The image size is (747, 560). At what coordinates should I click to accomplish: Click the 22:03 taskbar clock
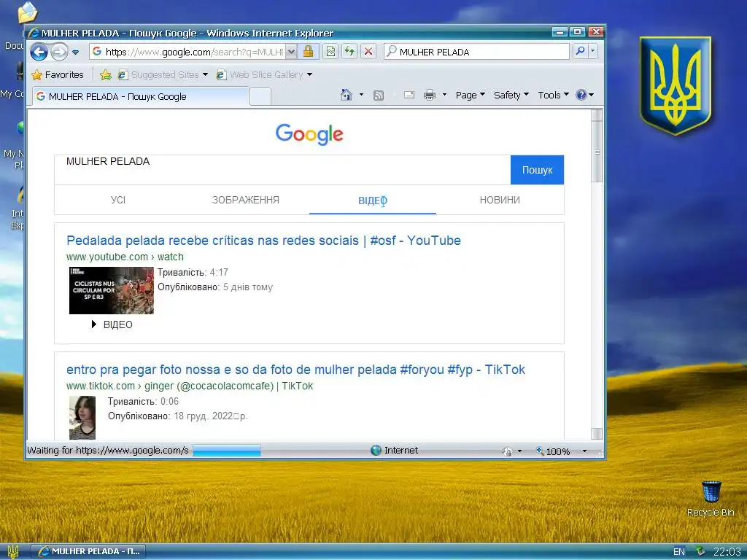[x=727, y=552]
